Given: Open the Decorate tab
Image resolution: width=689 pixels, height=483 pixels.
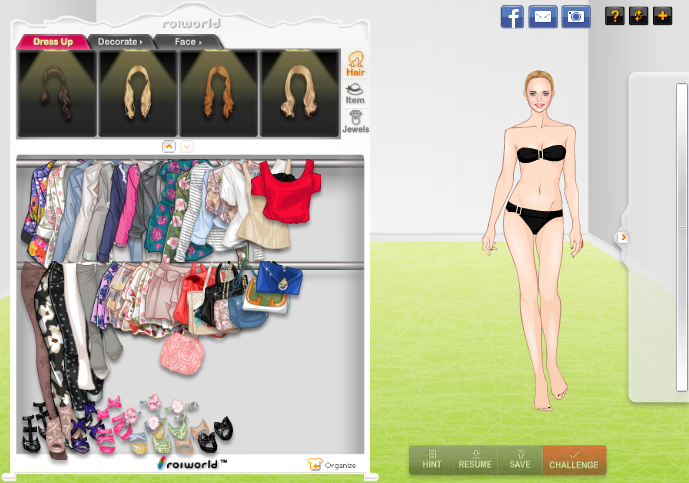Looking at the screenshot, I should (x=119, y=42).
